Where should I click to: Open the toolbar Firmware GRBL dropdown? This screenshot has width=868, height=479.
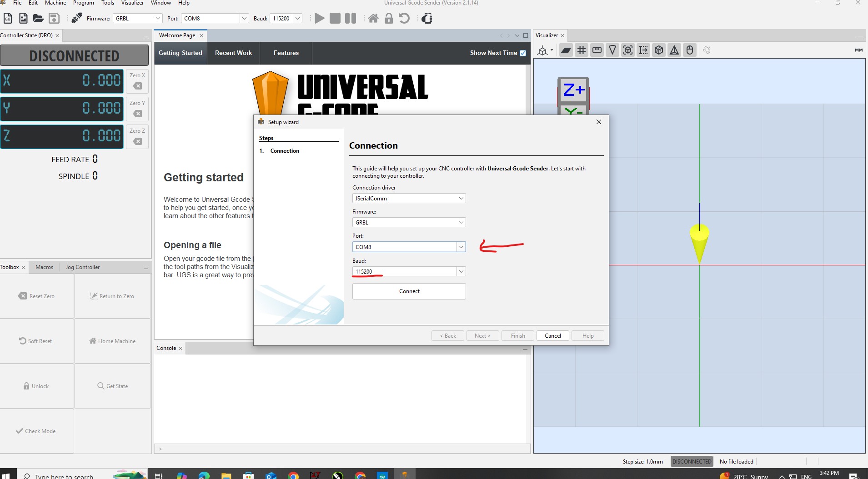pos(138,18)
